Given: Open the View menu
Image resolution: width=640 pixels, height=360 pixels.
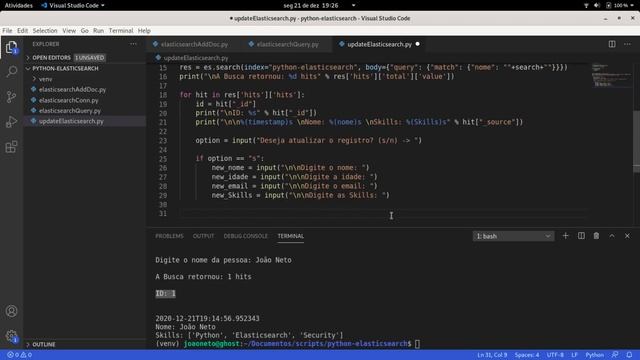Looking at the screenshot, I should point(69,31).
